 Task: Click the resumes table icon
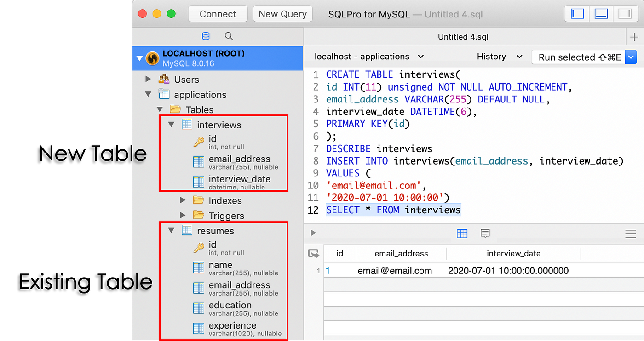pos(187,230)
